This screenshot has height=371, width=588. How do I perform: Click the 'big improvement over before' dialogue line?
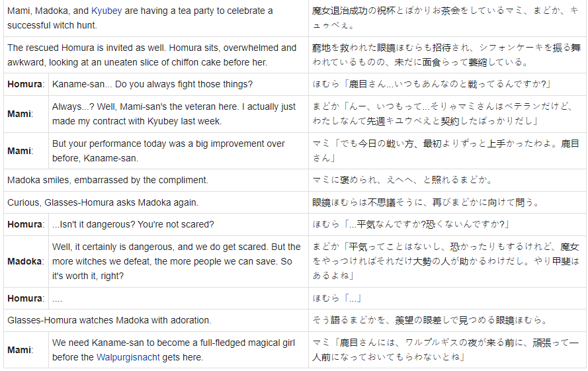168,151
